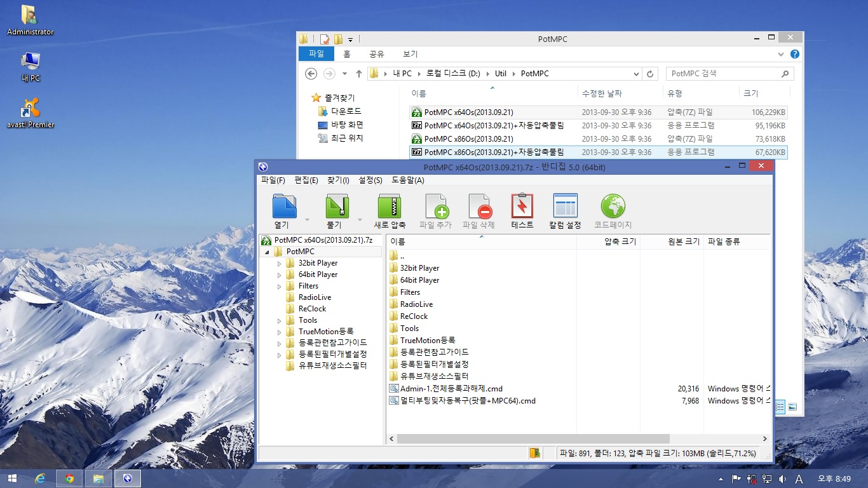Screen dimensions: 868x488
Task: Click the horizontal scrollbar in Bandizip list
Action: [534, 439]
